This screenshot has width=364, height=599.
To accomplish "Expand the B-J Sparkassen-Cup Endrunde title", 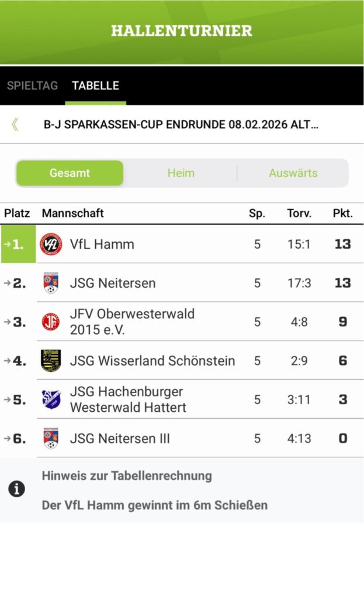I will (182, 125).
